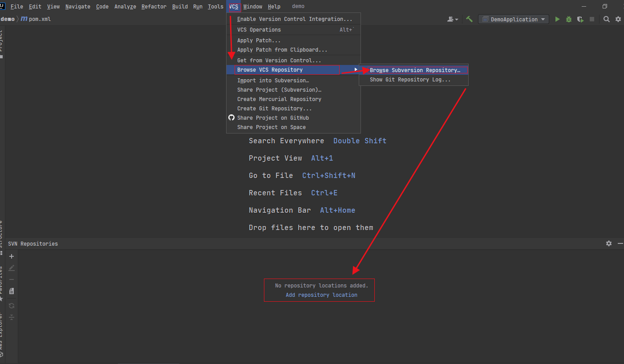Click pom.xml in the navigation bar
The width and height of the screenshot is (624, 364).
[40, 19]
